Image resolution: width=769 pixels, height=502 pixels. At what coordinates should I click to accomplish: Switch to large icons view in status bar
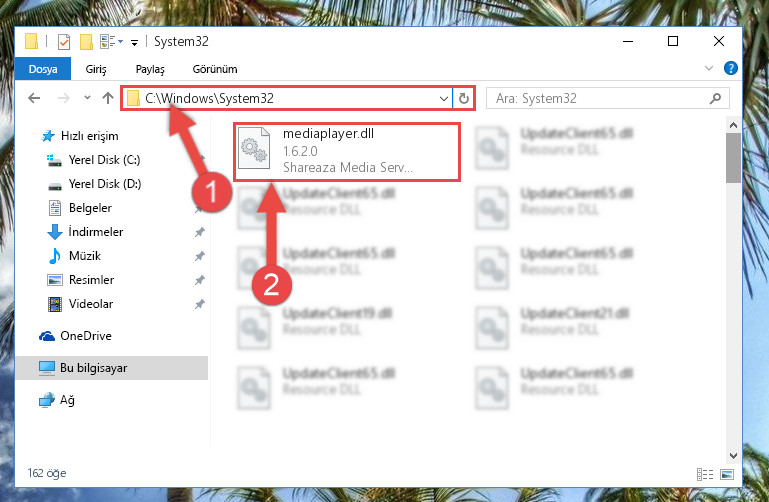[x=727, y=474]
